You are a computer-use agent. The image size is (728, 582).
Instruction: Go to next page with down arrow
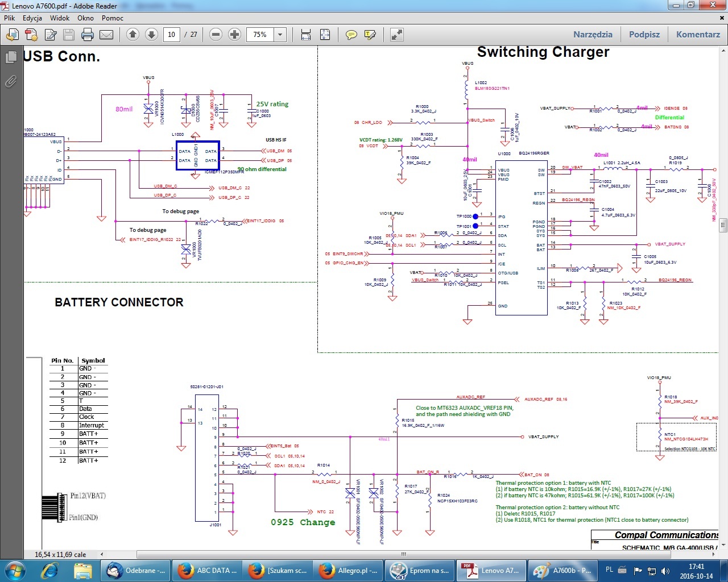151,35
